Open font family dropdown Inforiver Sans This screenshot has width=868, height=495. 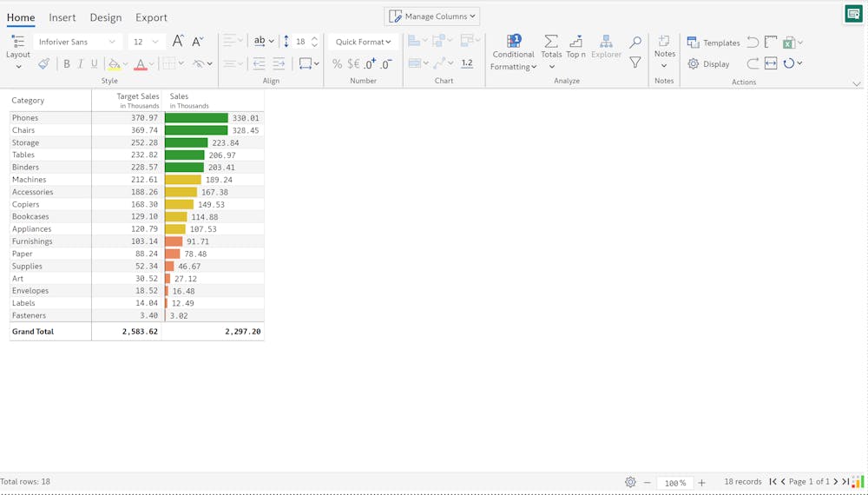pos(77,42)
